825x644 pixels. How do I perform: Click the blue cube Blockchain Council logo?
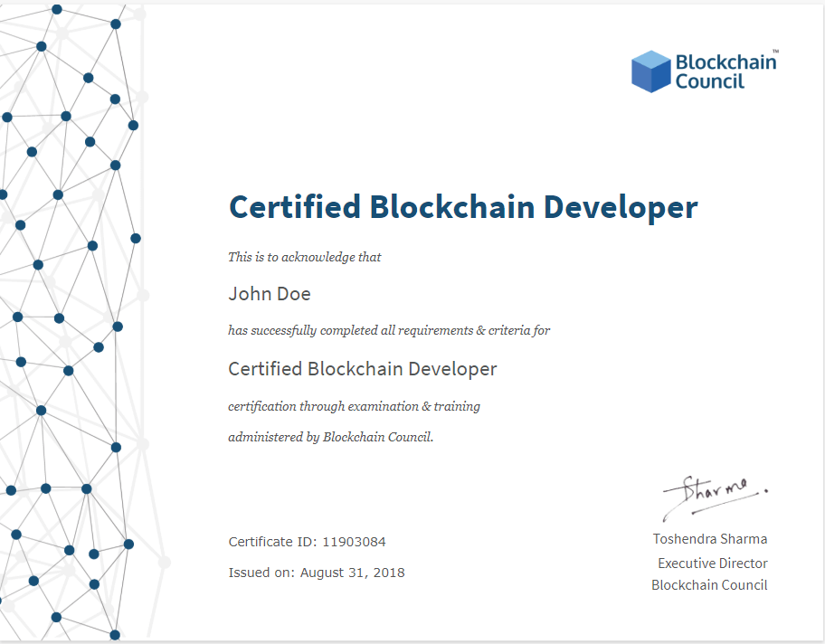coord(650,71)
